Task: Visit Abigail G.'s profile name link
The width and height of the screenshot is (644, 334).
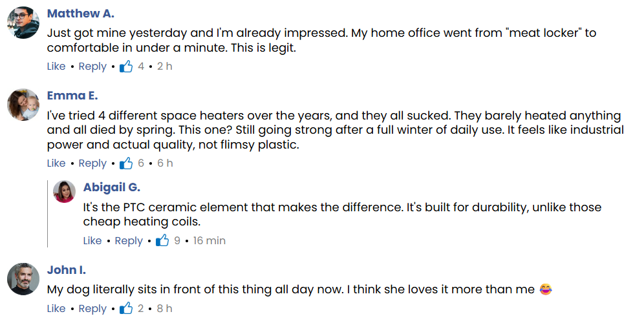Action: pyautogui.click(x=112, y=187)
